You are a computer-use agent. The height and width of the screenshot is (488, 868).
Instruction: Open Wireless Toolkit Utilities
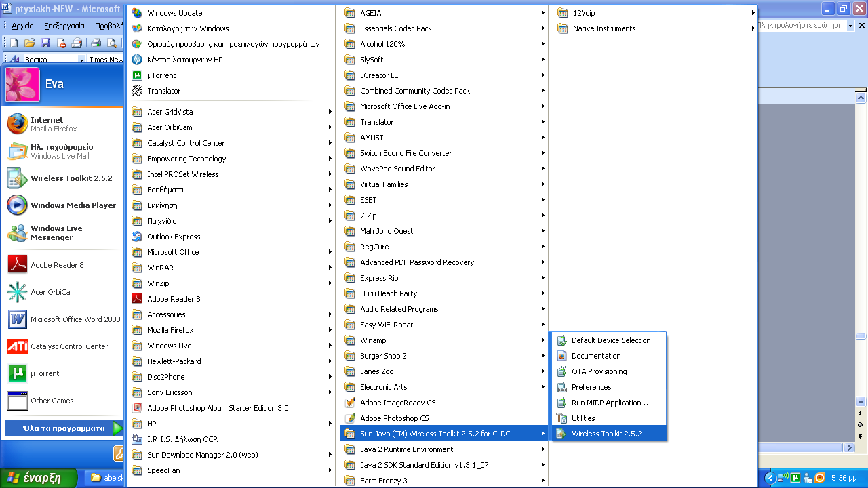point(609,418)
